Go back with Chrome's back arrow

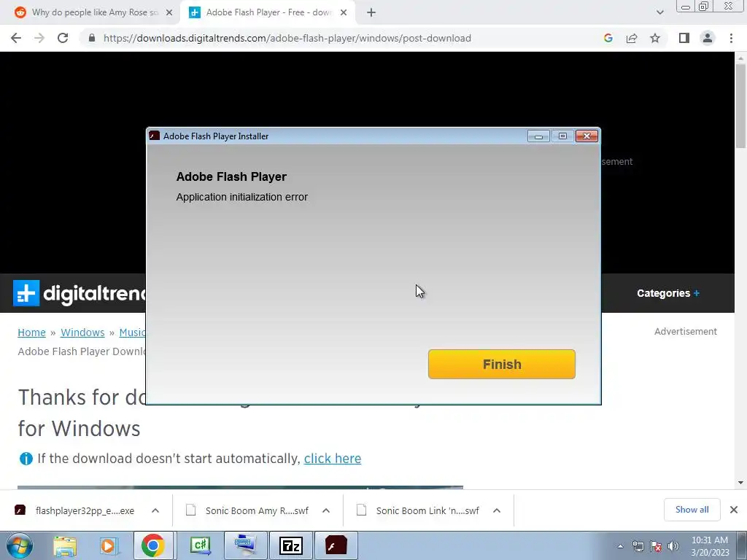tap(16, 38)
